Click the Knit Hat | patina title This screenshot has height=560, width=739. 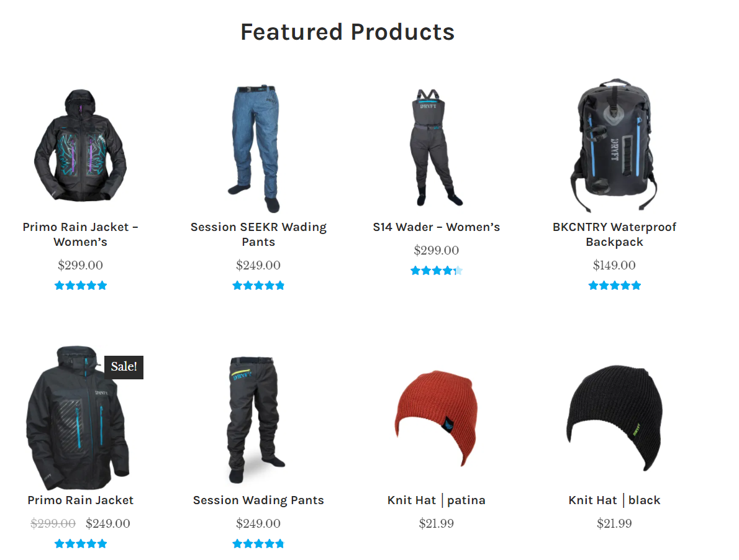[436, 500]
